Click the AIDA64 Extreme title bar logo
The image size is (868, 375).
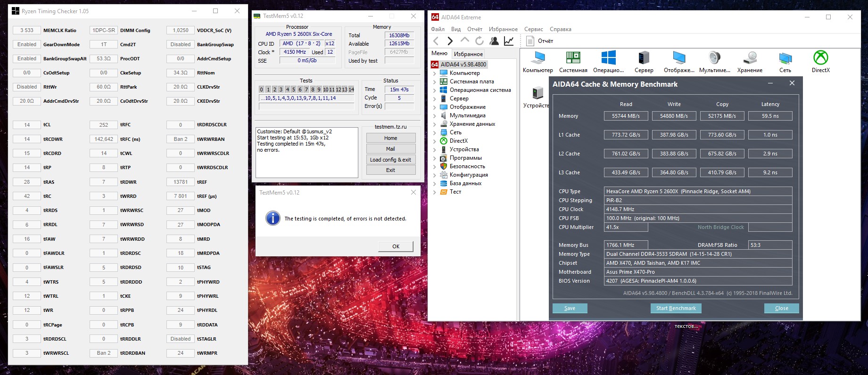[x=435, y=17]
